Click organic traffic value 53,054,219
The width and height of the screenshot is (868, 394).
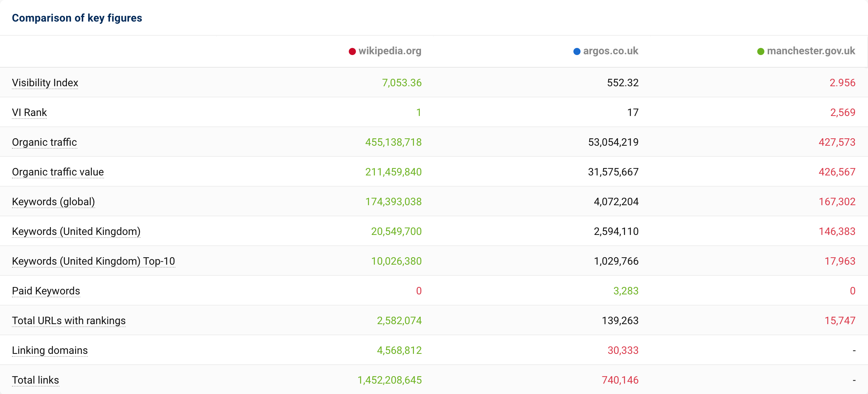[x=613, y=142]
